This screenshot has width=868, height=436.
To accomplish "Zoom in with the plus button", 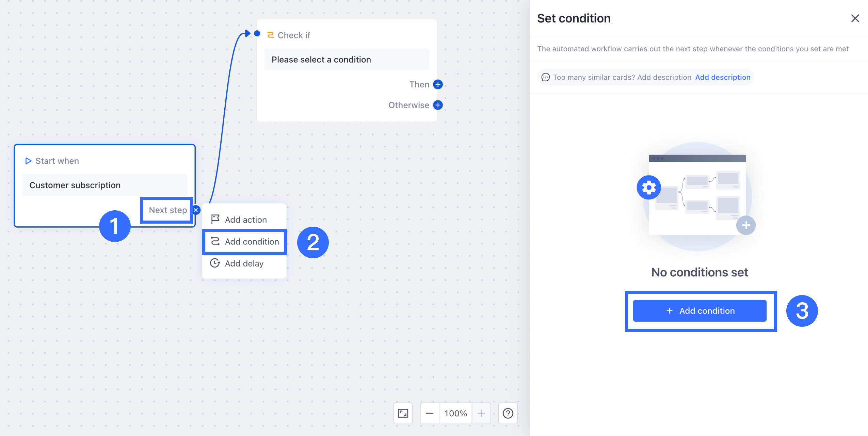I will [x=481, y=413].
